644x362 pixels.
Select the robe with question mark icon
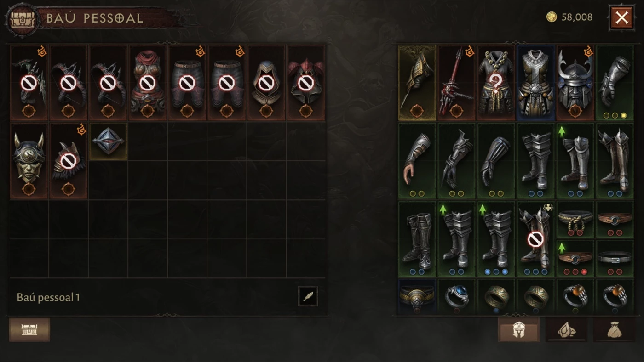pyautogui.click(x=496, y=83)
